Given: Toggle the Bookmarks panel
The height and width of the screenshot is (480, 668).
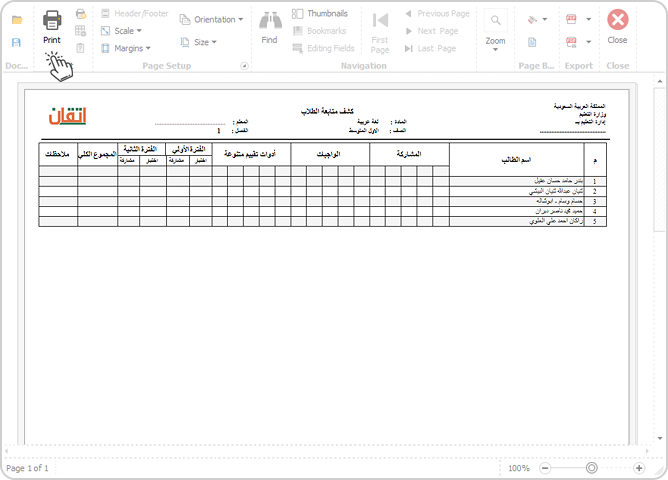Looking at the screenshot, I should click(320, 31).
